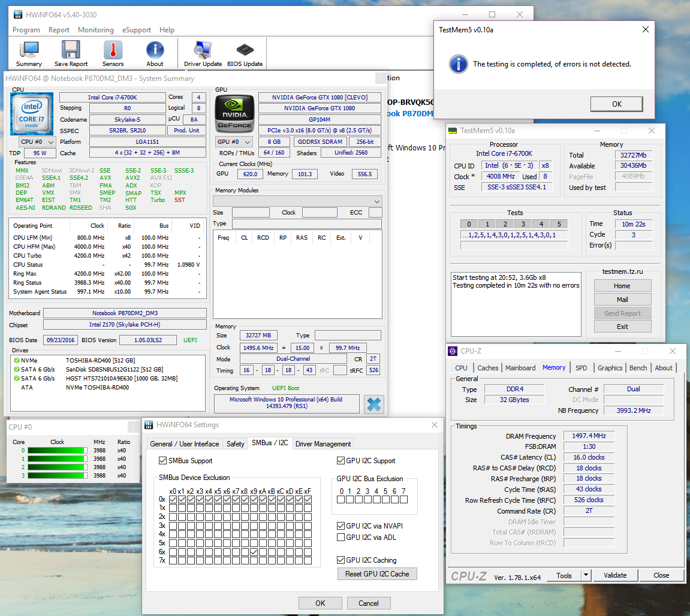Switch to the SPD tab in CPU-Z
This screenshot has width=690, height=616.
pyautogui.click(x=581, y=368)
